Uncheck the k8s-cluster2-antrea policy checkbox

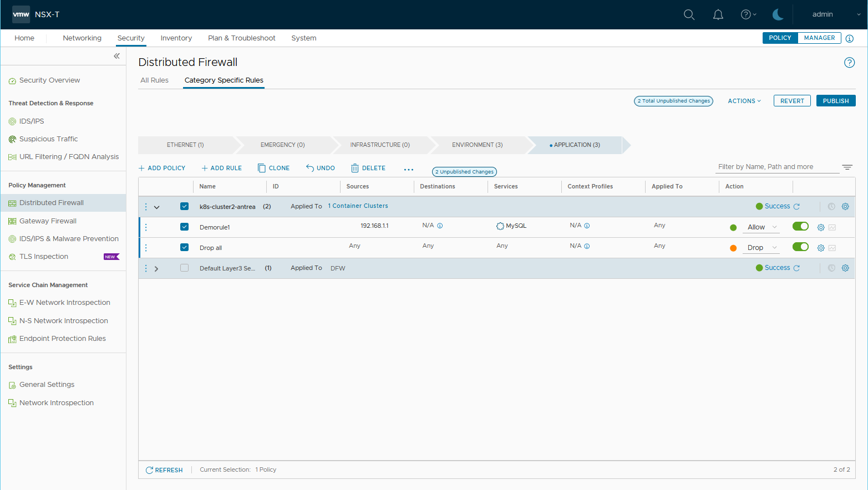[184, 206]
